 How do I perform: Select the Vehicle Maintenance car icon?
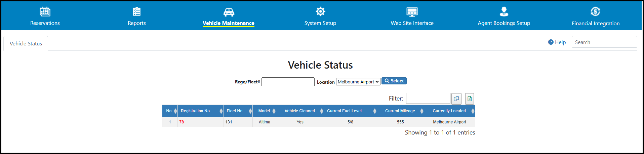click(x=229, y=12)
